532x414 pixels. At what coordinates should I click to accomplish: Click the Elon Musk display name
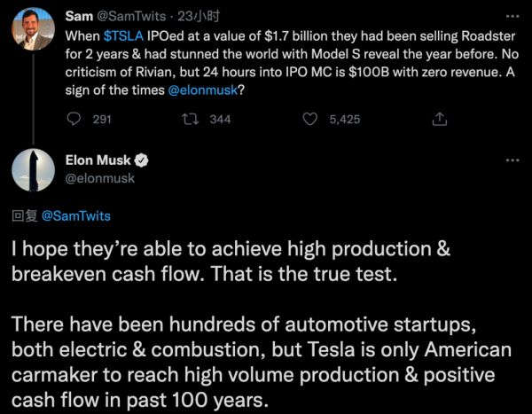pyautogui.click(x=98, y=161)
